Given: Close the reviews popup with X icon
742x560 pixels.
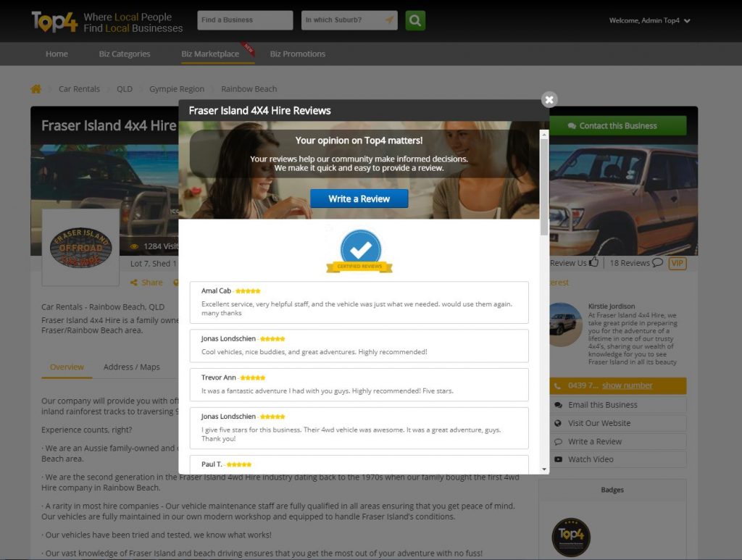Looking at the screenshot, I should [549, 100].
